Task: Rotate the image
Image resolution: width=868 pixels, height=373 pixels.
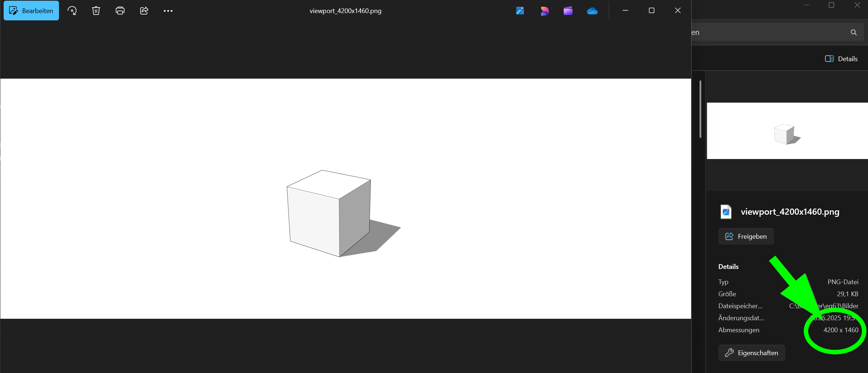Action: pos(72,11)
